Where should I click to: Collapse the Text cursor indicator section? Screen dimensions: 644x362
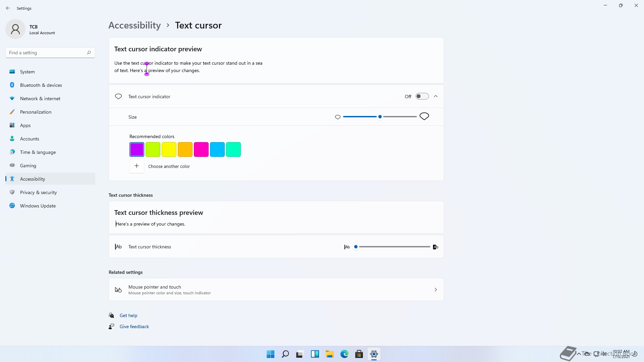[x=436, y=97]
